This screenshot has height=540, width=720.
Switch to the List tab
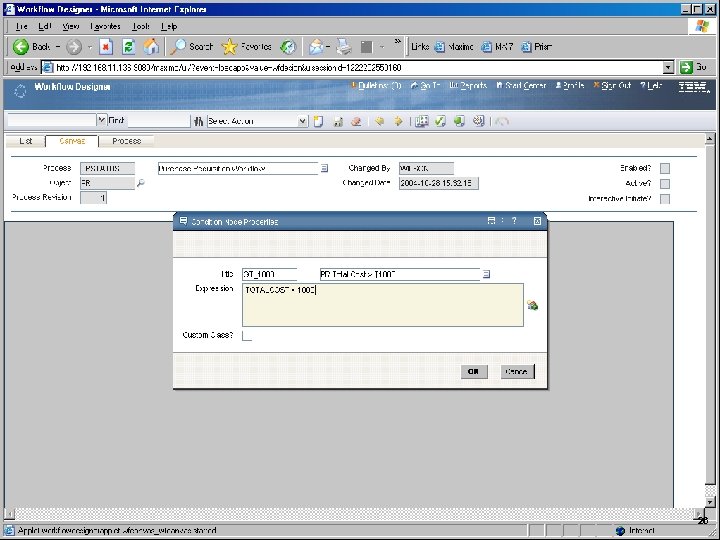tap(26, 141)
